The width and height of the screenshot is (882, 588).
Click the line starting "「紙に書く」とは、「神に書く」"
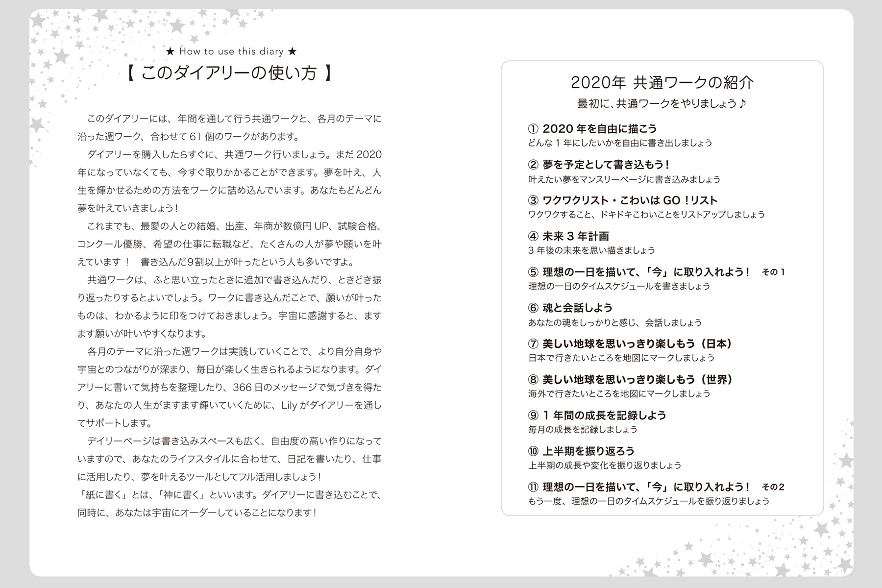(229, 495)
